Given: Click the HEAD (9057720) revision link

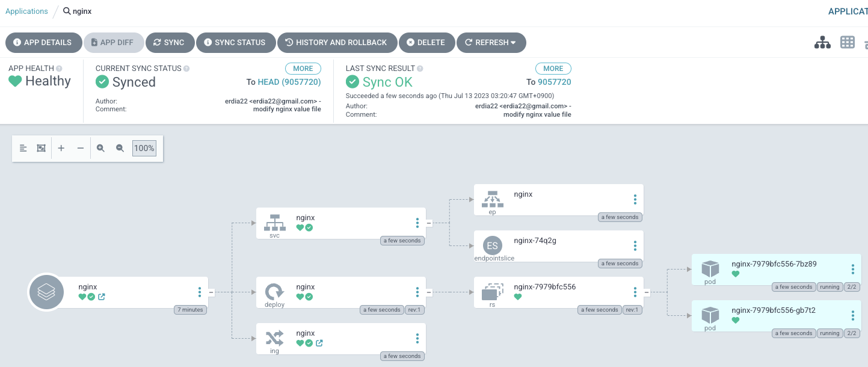Looking at the screenshot, I should click(x=289, y=82).
